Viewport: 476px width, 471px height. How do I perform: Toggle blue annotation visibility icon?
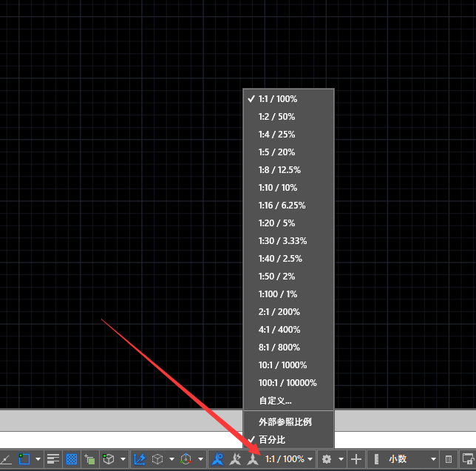point(217,459)
